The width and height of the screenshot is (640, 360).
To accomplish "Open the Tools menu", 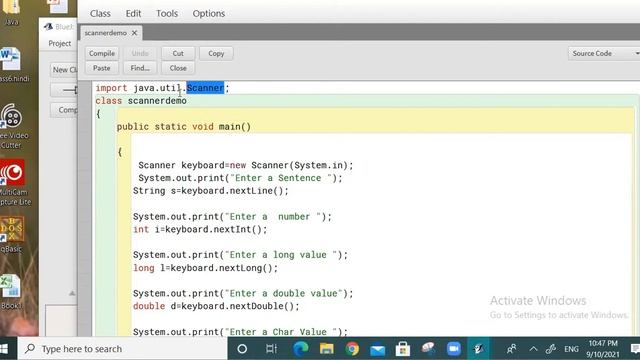I will click(167, 13).
